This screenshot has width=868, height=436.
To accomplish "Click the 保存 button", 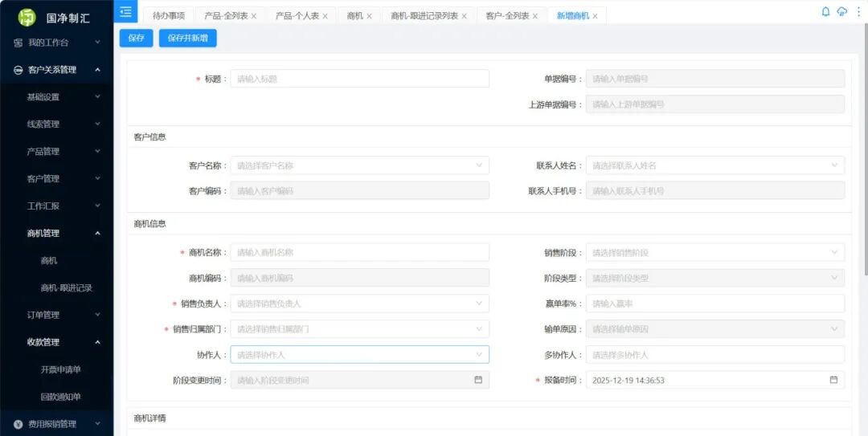I will (x=136, y=38).
